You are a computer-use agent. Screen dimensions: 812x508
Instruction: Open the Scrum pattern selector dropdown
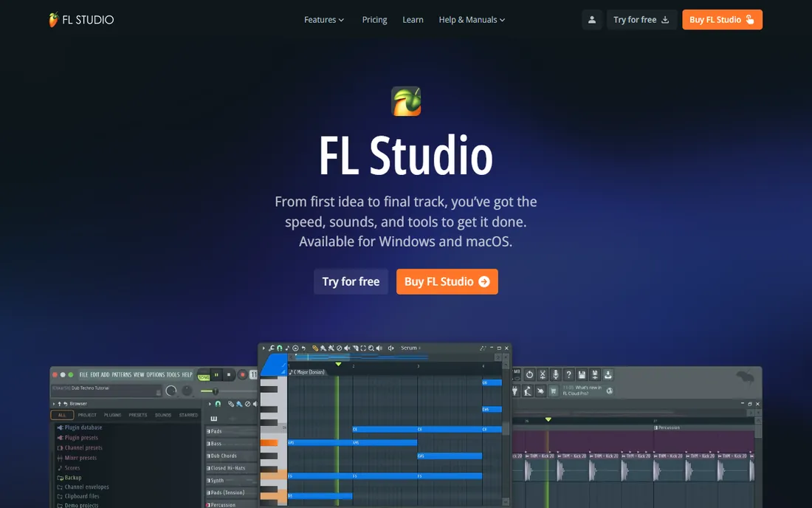coord(410,348)
